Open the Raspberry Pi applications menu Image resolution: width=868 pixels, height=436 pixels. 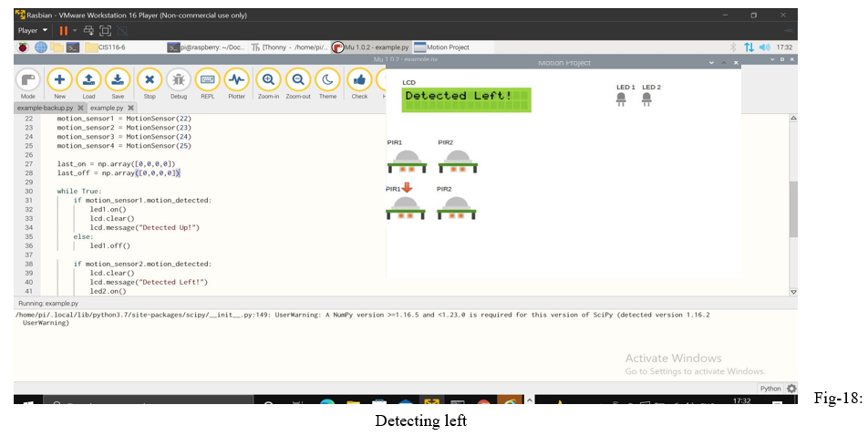tap(23, 47)
